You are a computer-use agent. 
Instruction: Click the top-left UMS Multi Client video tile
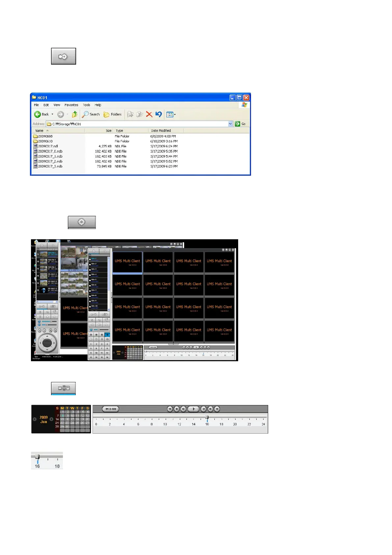[x=127, y=263]
